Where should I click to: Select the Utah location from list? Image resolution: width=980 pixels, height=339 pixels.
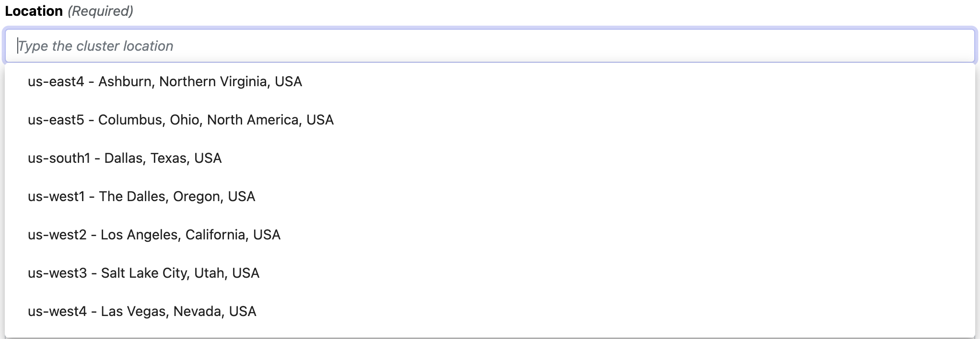(x=143, y=273)
